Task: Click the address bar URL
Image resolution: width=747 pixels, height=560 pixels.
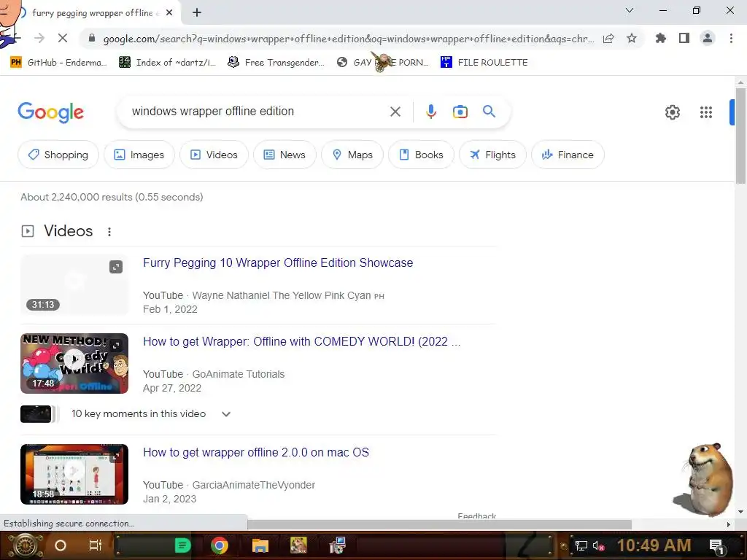Action: click(x=348, y=39)
